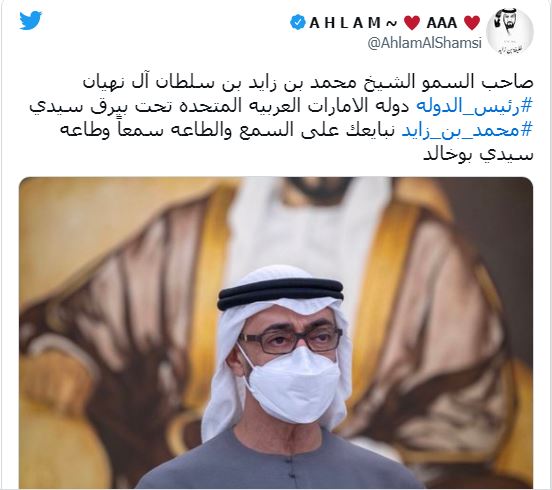Click the phrase نبايعك على السمع والطاعه
The image size is (552, 490).
point(312,130)
